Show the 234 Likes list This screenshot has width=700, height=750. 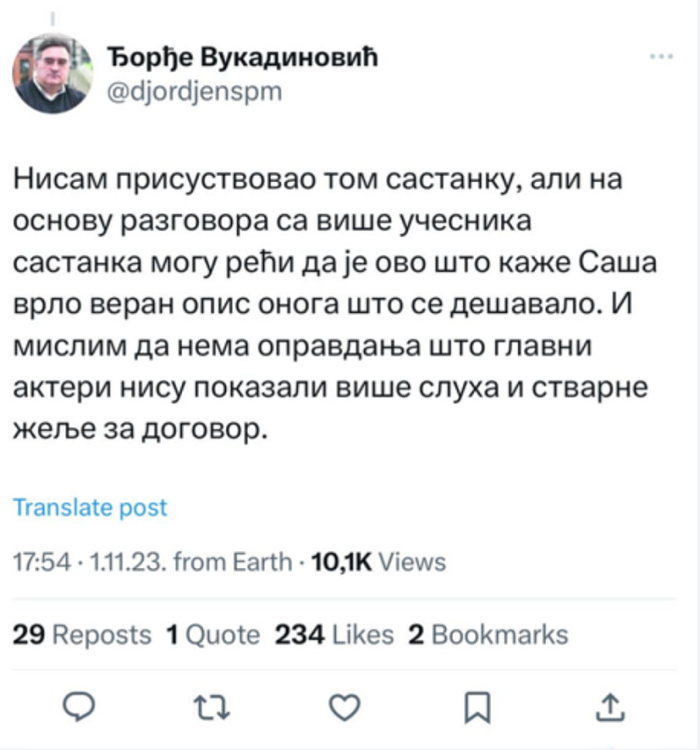tap(334, 635)
